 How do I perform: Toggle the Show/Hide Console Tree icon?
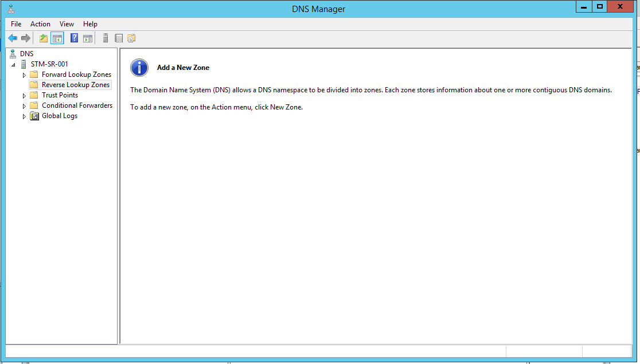click(57, 38)
